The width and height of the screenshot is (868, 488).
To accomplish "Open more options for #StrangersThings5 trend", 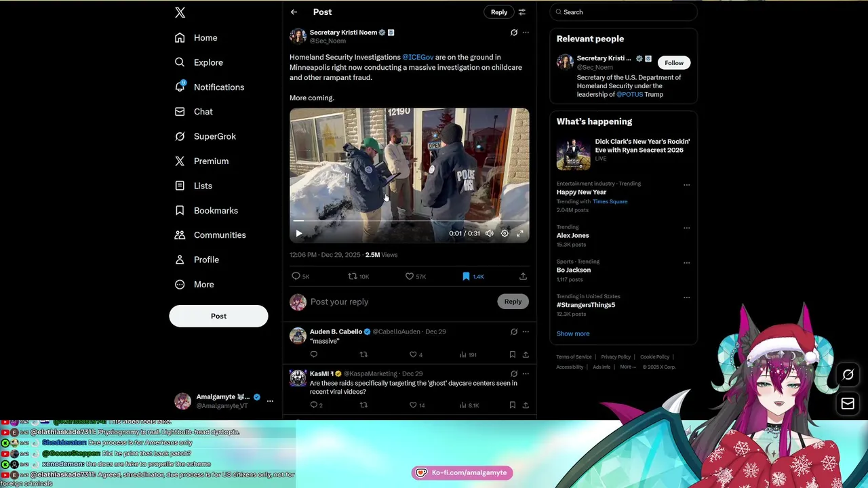I will pos(686,298).
